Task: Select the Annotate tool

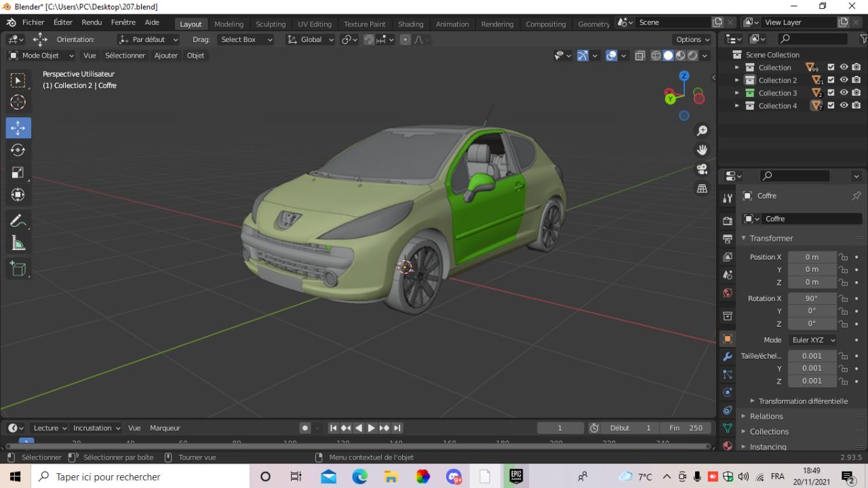Action: pos(18,221)
